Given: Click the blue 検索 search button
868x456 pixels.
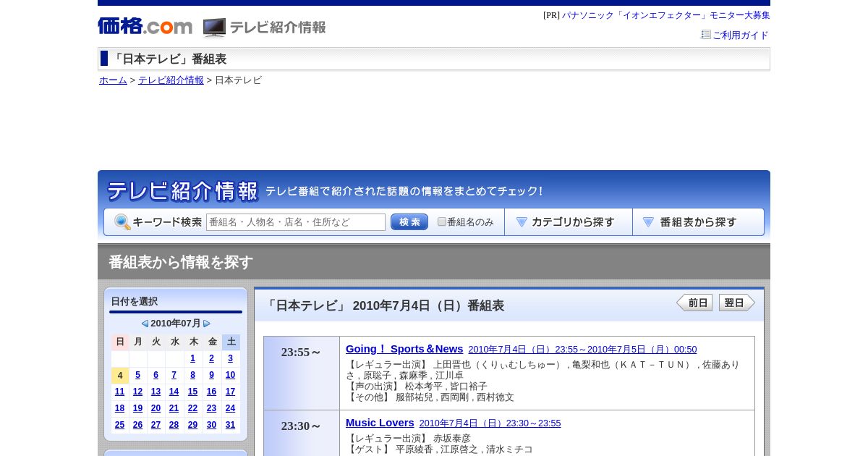Looking at the screenshot, I should point(409,222).
